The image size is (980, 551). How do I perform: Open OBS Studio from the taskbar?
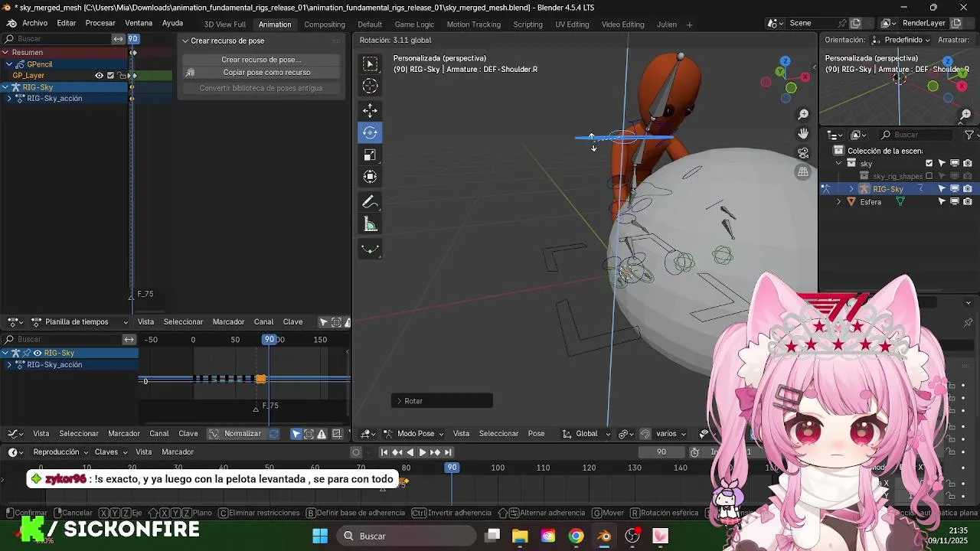pos(632,536)
